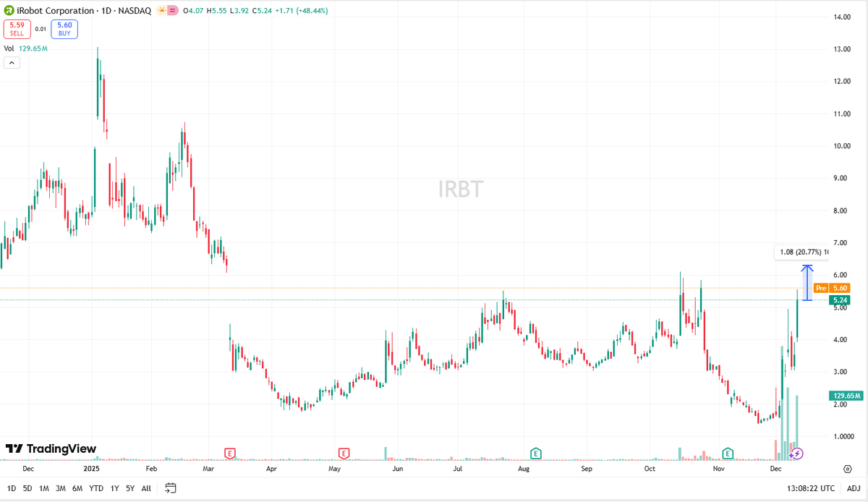The image size is (868, 502).
Task: Select the 5Y time range
Action: click(129, 488)
